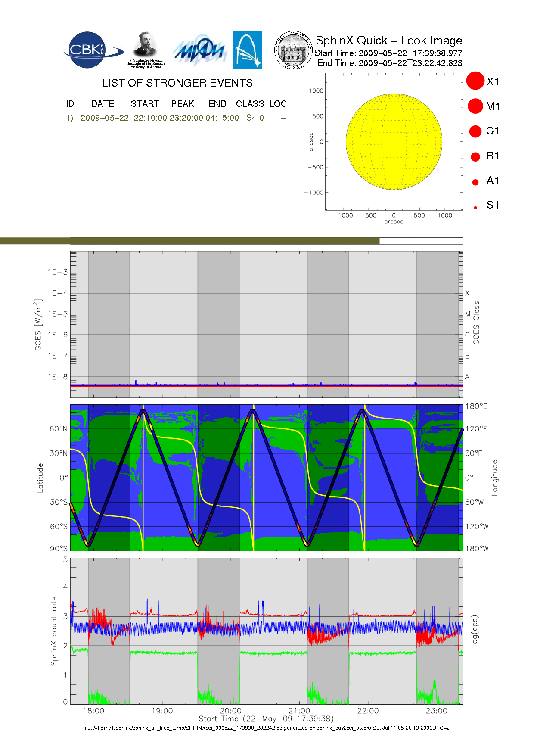Pick the B1 red legend circle
Screen dimensions: 534x756
(475, 156)
